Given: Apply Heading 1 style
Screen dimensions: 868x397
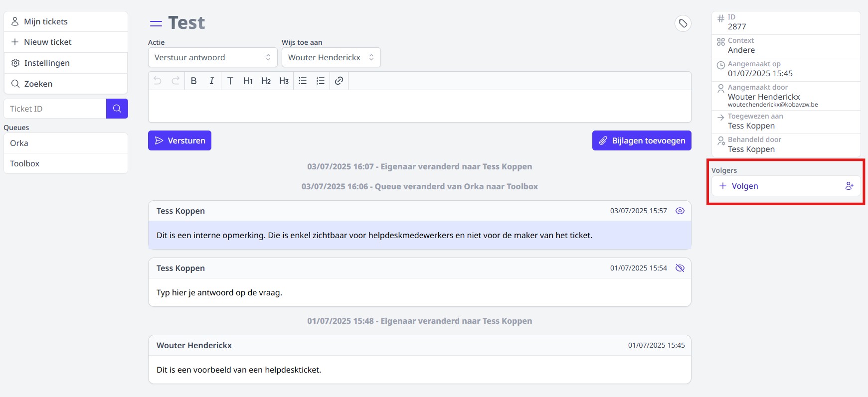Looking at the screenshot, I should pyautogui.click(x=248, y=81).
